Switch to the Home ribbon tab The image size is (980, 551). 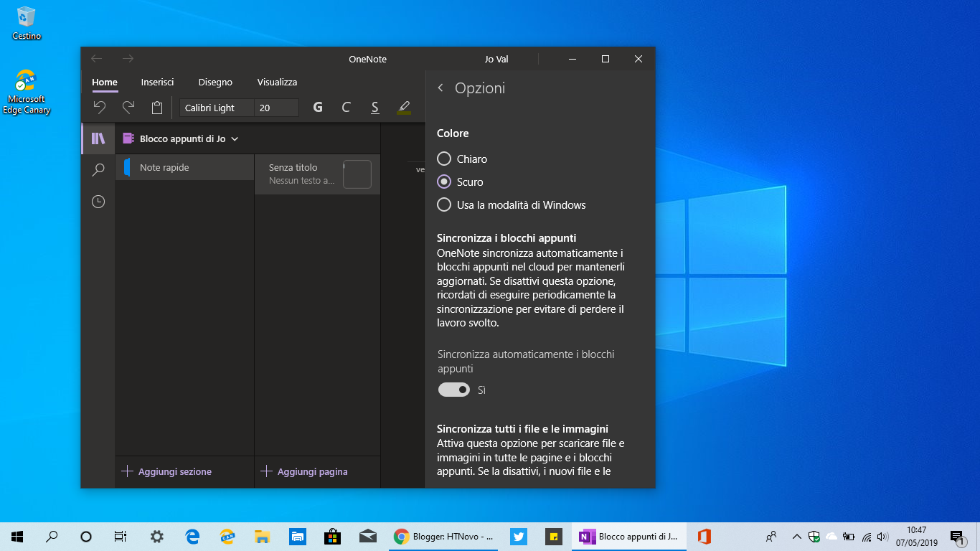click(x=105, y=83)
